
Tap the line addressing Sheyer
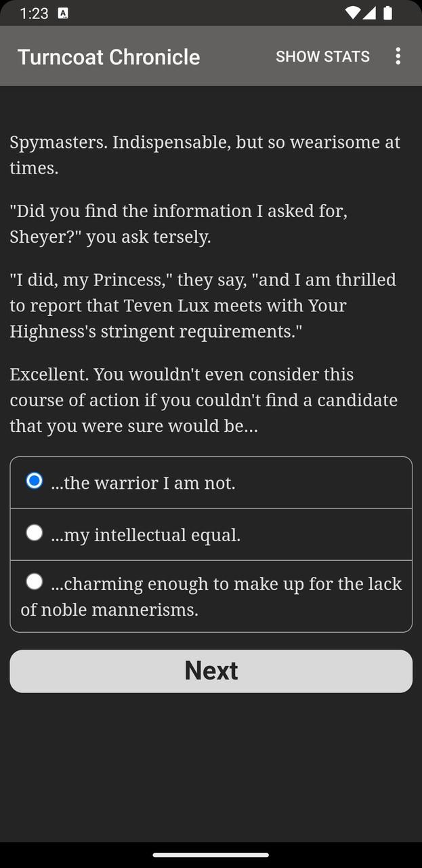(x=179, y=224)
